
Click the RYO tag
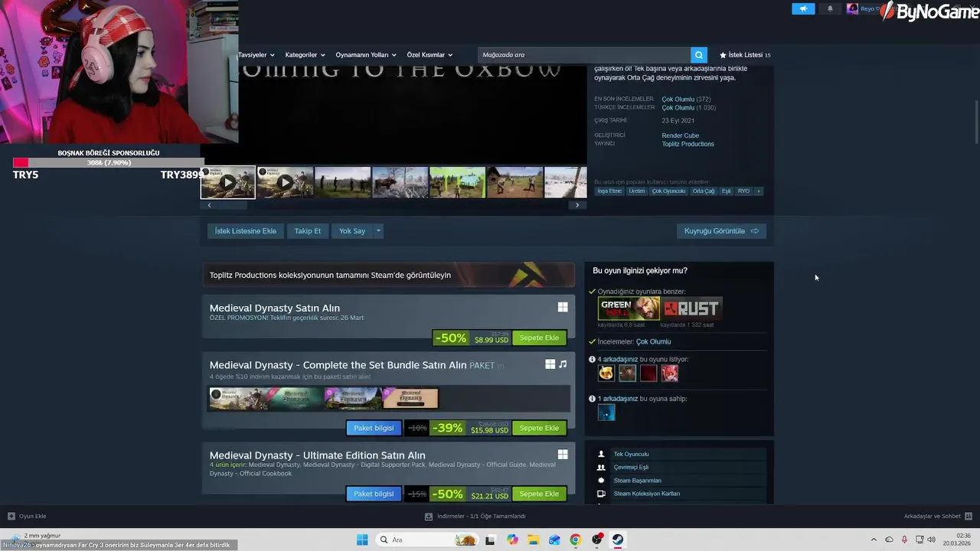point(743,191)
